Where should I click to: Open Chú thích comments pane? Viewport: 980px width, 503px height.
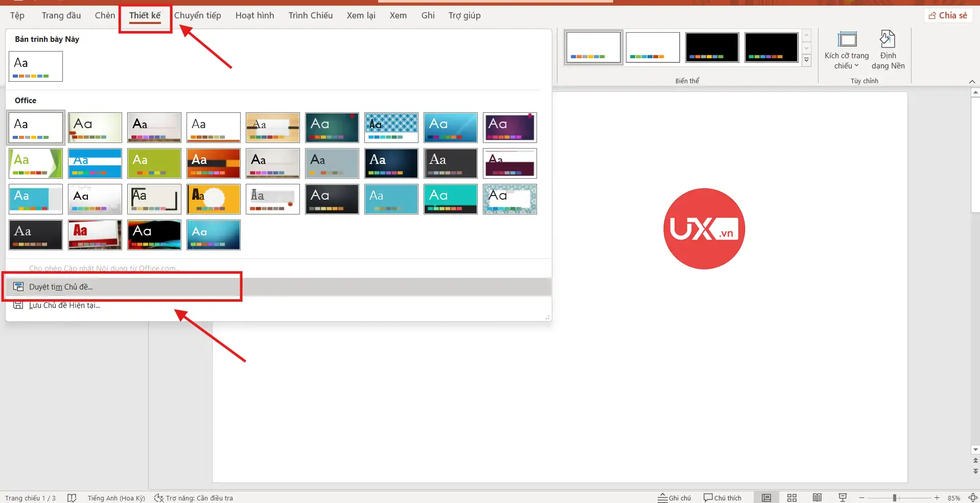click(x=722, y=498)
